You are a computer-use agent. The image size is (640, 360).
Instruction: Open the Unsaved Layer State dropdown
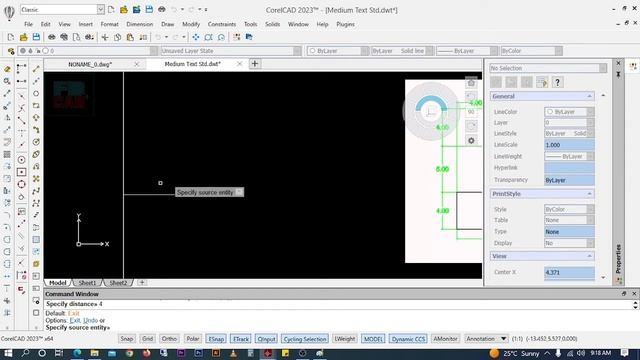pyautogui.click(x=297, y=51)
